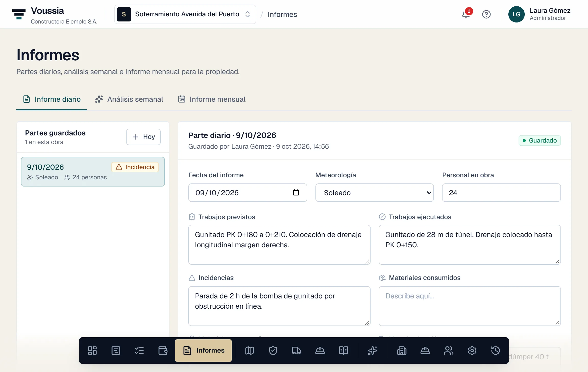
Task: Open the checklist tasks icon in the dock
Action: click(x=139, y=351)
